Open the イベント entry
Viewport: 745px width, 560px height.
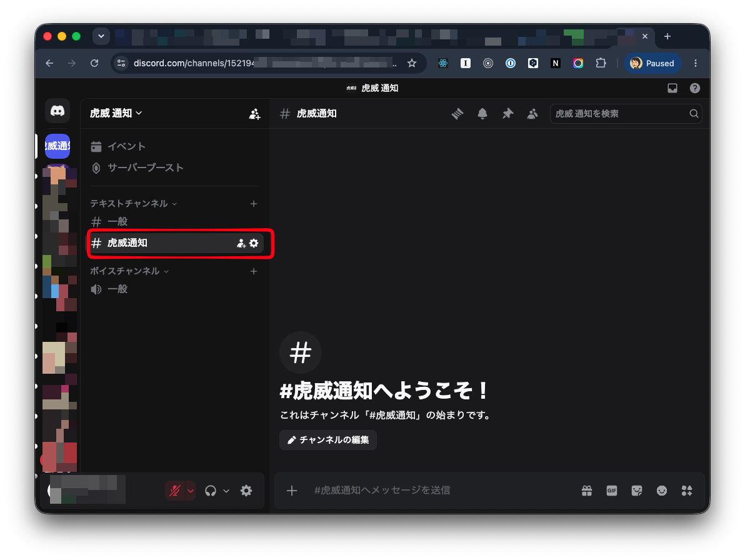coord(174,146)
